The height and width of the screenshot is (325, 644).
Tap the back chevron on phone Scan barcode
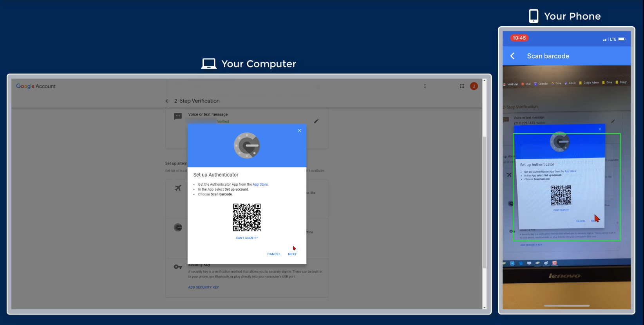coord(512,56)
